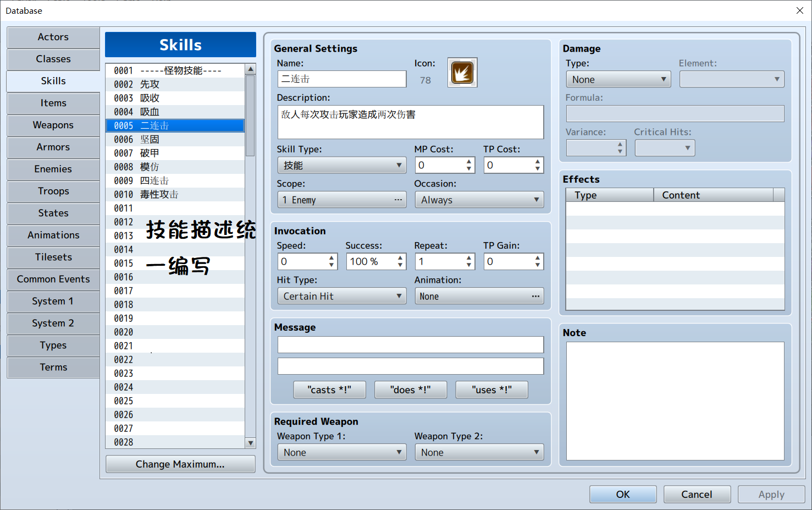Switch to the System 2 tab
The height and width of the screenshot is (510, 812).
click(x=53, y=323)
